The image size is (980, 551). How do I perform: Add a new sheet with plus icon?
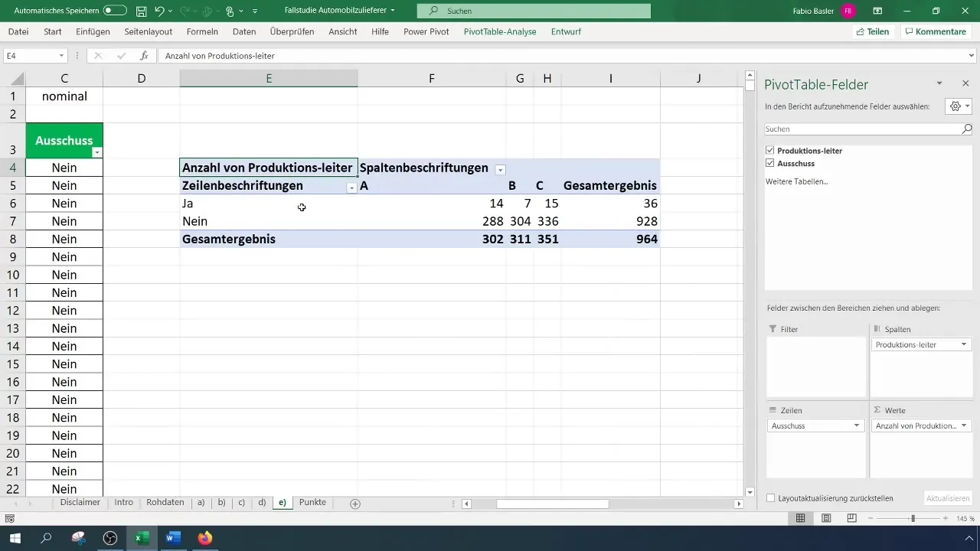tap(355, 504)
